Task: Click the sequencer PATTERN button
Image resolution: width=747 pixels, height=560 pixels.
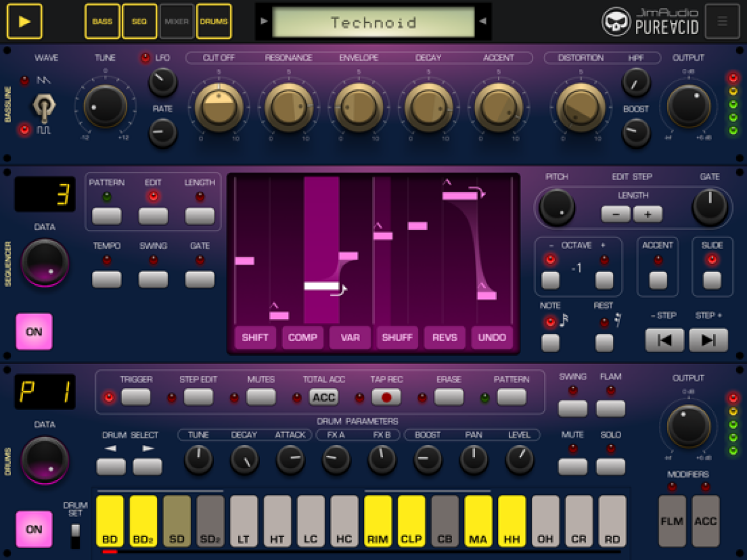Action: tap(107, 216)
